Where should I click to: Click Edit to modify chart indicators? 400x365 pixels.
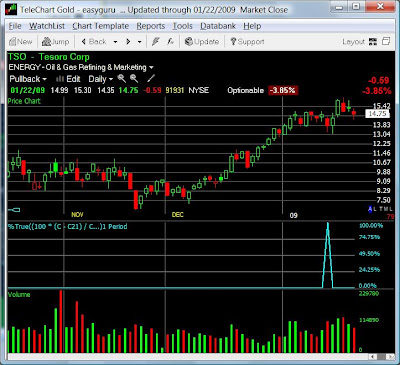click(x=68, y=79)
